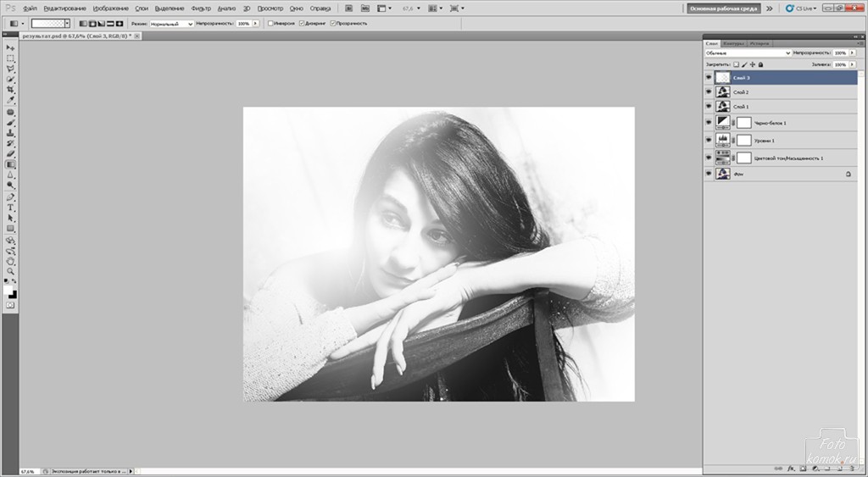Hide layer Слой 2
The image size is (868, 477).
pyautogui.click(x=709, y=92)
